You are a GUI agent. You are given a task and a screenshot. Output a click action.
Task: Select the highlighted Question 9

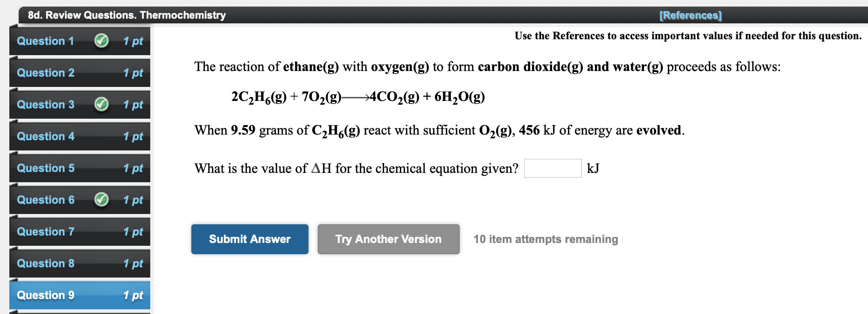45,295
